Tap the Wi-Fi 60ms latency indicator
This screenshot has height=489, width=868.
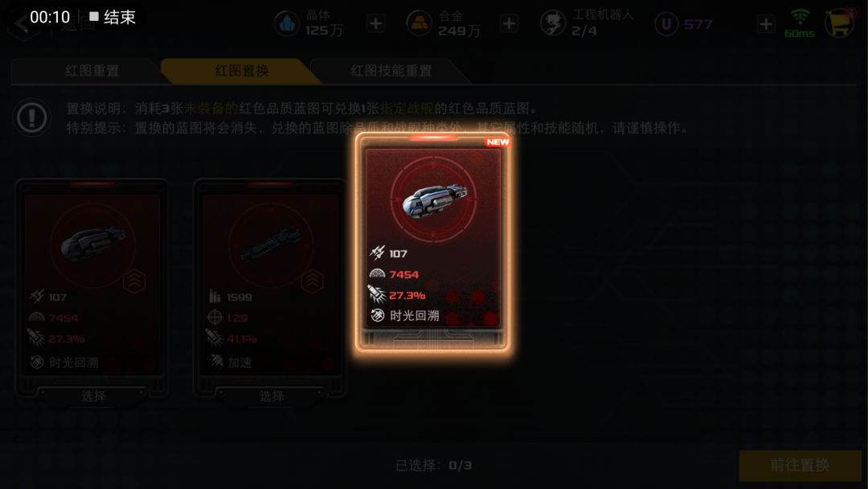point(800,24)
